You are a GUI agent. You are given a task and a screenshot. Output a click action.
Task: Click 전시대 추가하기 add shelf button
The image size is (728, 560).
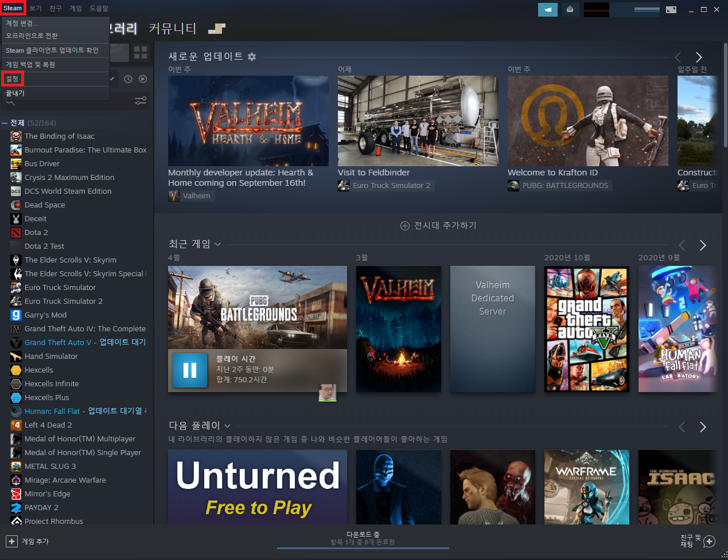438,226
